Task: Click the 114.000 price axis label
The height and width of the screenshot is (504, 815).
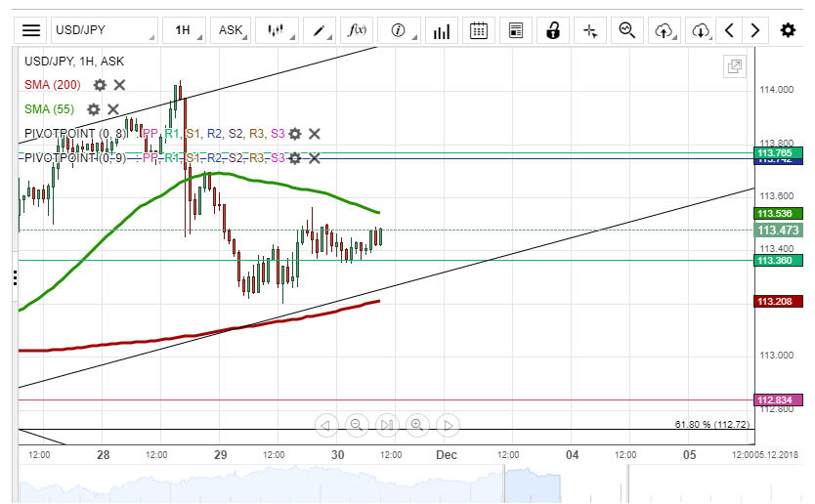Action: (777, 89)
